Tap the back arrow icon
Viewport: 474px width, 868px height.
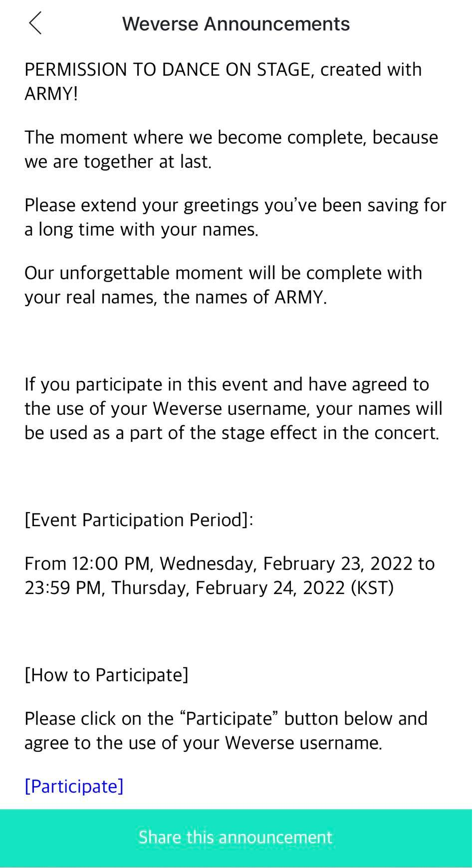click(35, 23)
